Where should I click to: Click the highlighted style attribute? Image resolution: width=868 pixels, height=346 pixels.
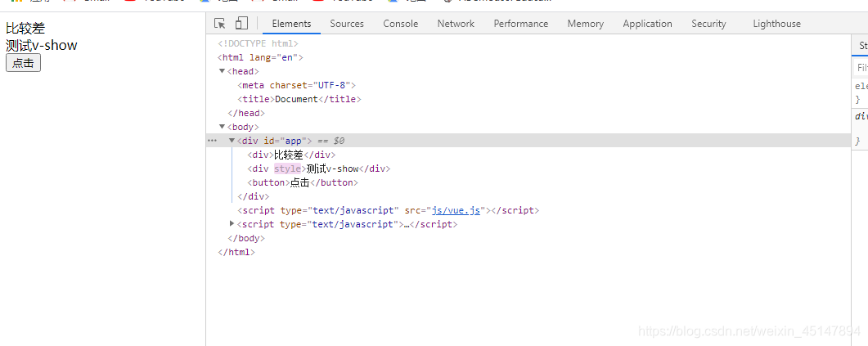pos(287,169)
